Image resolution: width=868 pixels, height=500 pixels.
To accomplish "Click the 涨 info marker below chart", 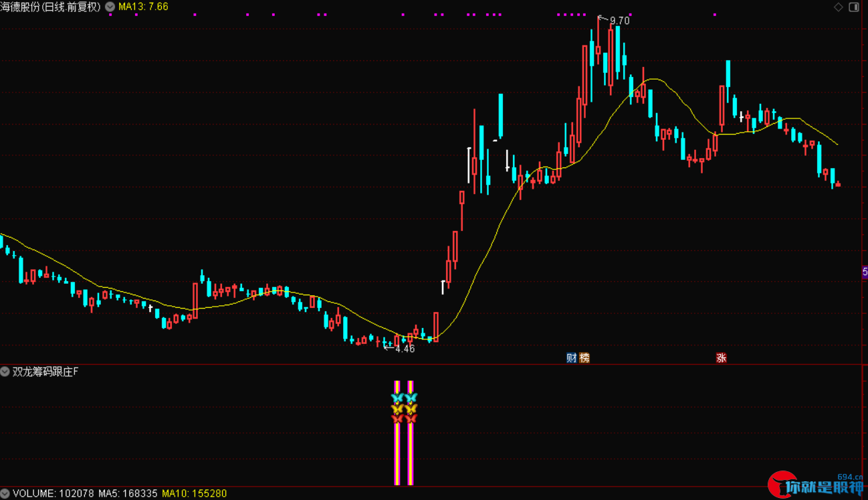I will (x=722, y=358).
